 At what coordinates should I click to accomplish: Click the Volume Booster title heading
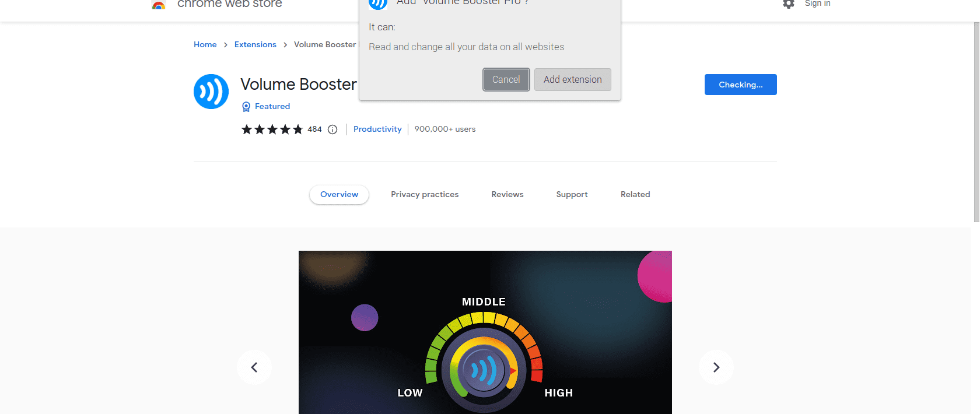point(299,85)
